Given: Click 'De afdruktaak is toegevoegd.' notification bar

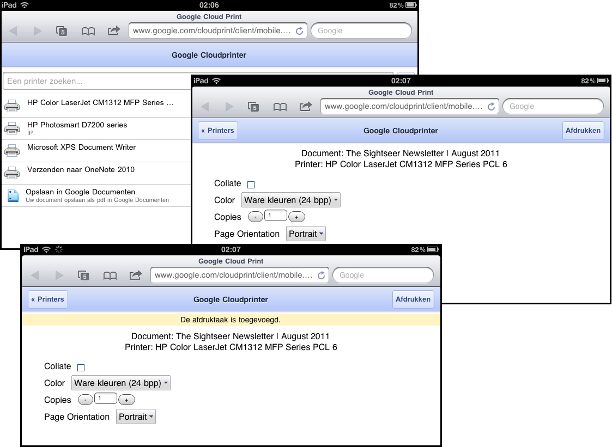Looking at the screenshot, I should [231, 320].
